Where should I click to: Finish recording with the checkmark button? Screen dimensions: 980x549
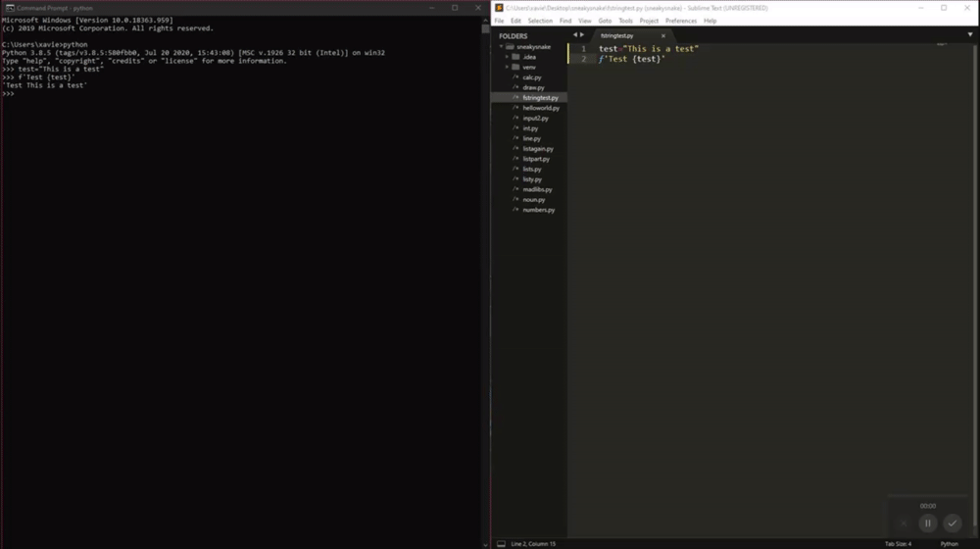pos(952,524)
